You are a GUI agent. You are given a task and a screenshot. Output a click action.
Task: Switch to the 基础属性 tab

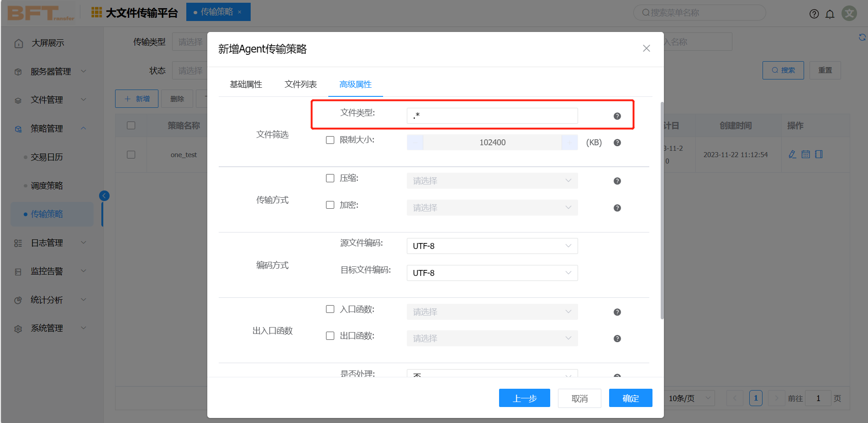[x=246, y=85]
